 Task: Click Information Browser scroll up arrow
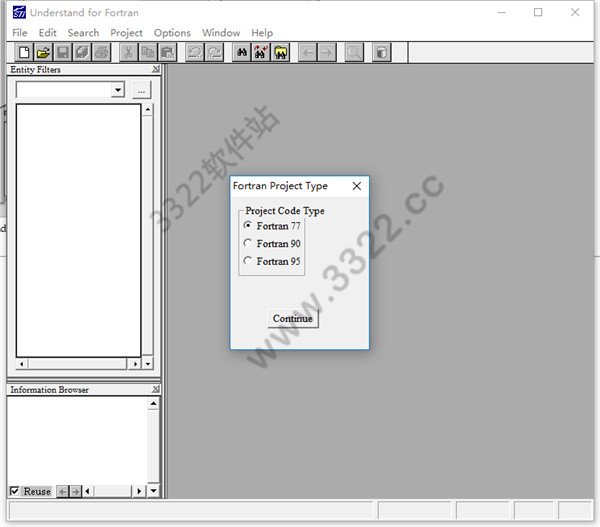(x=153, y=403)
